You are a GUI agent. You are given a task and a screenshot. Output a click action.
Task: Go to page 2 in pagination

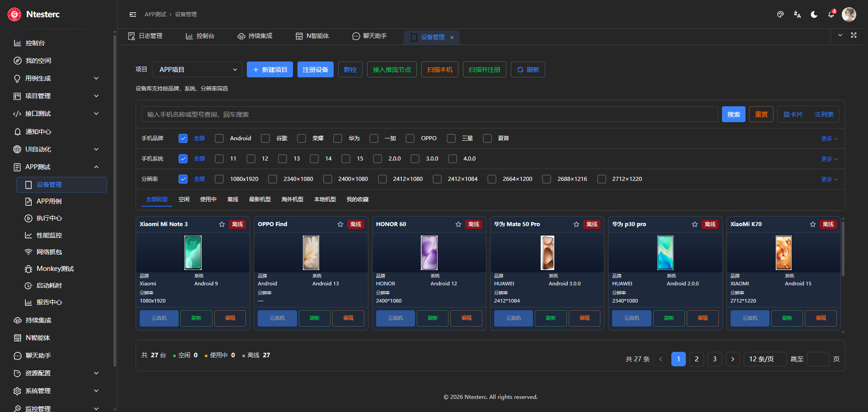697,359
